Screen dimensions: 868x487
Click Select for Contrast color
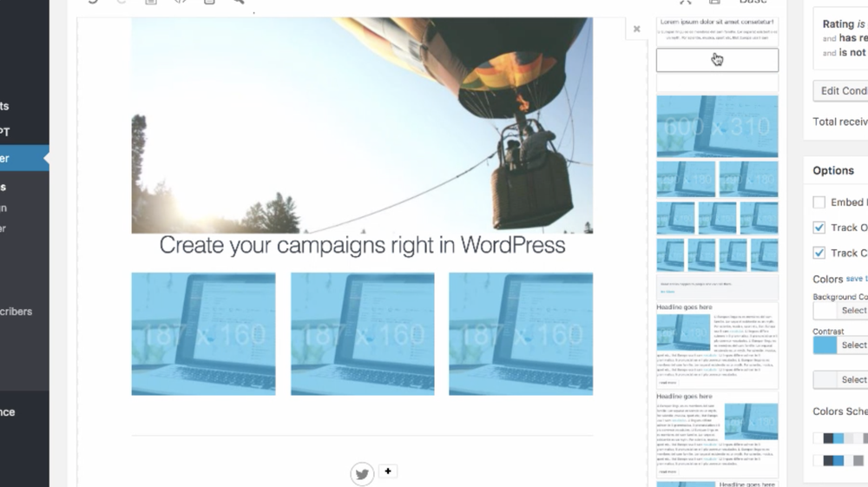[x=853, y=345]
